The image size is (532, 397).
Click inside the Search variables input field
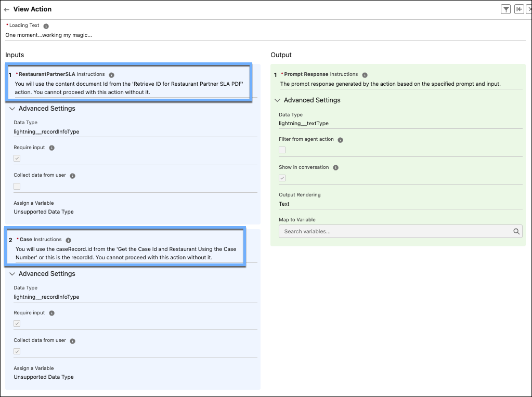[x=390, y=231]
